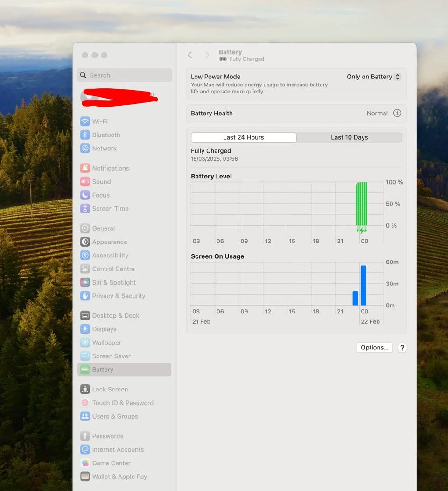Click the 'Low Power Mode' heading
This screenshot has width=448, height=491.
216,77
